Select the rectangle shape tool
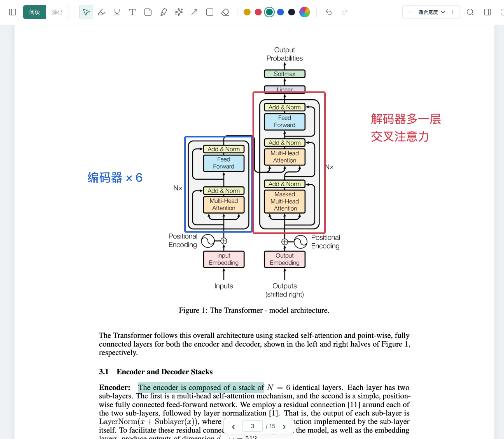The height and width of the screenshot is (439, 504). 210,12
